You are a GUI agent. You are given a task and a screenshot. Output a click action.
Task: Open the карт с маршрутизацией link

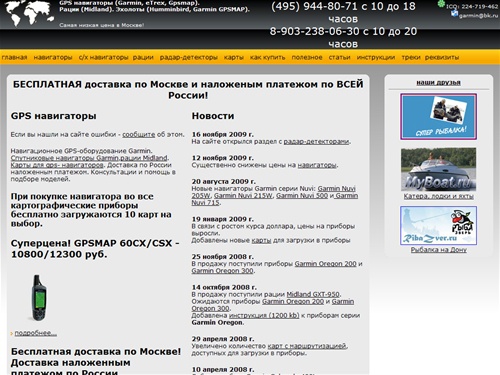[307, 346]
